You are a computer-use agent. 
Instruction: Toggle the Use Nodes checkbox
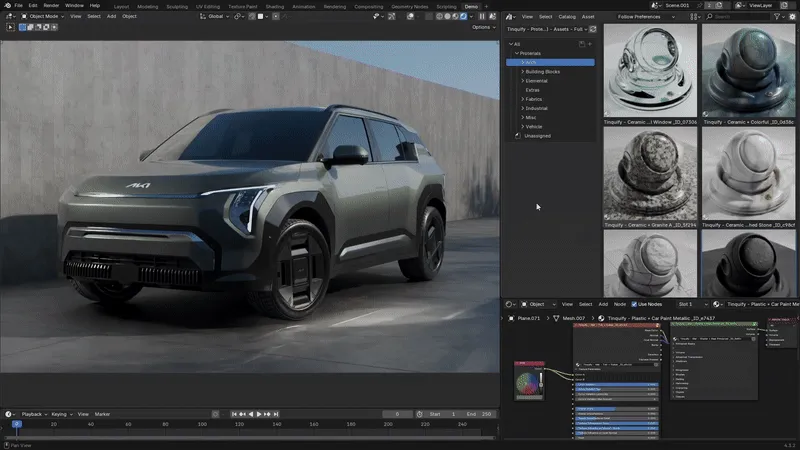(636, 304)
